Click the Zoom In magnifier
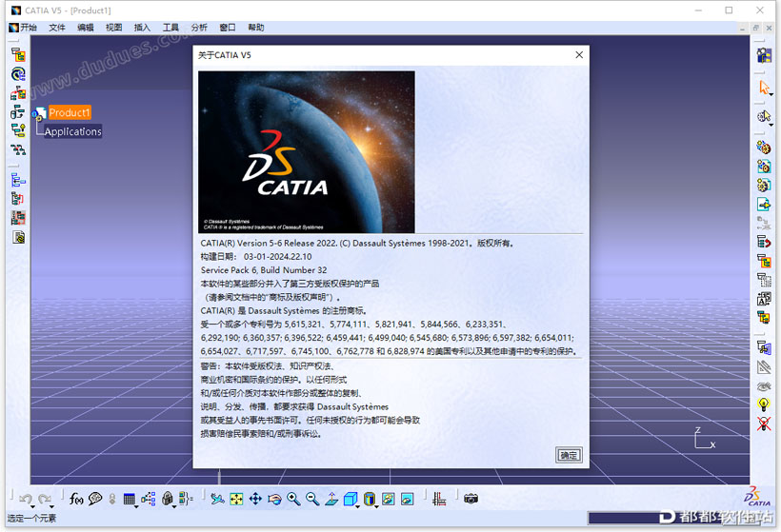 point(293,499)
